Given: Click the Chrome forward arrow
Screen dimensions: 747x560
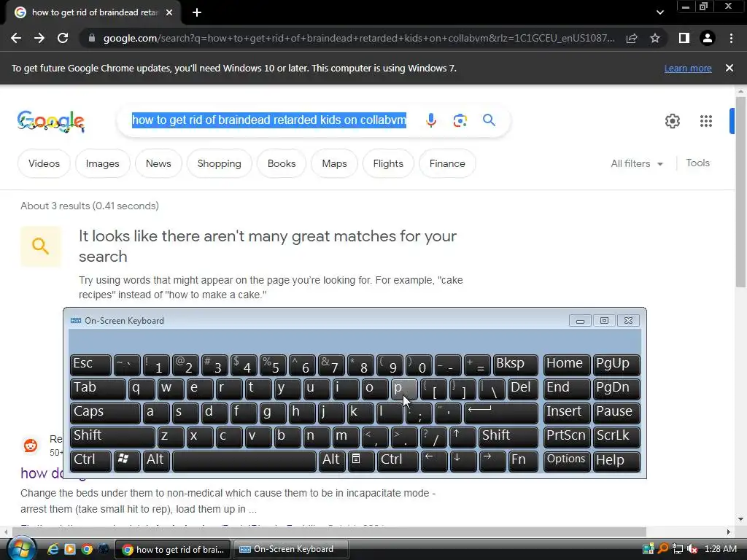Looking at the screenshot, I should [39, 38].
